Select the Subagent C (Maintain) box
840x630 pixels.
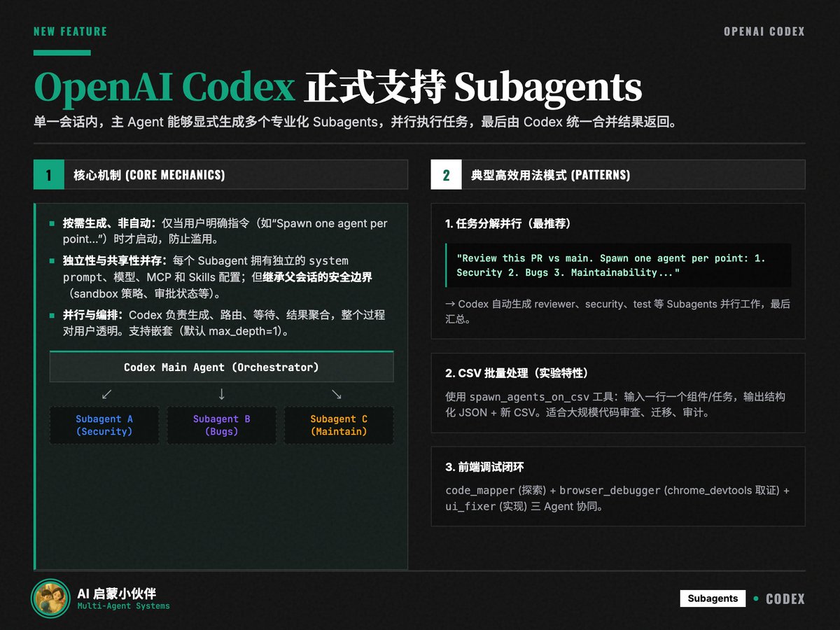[339, 425]
